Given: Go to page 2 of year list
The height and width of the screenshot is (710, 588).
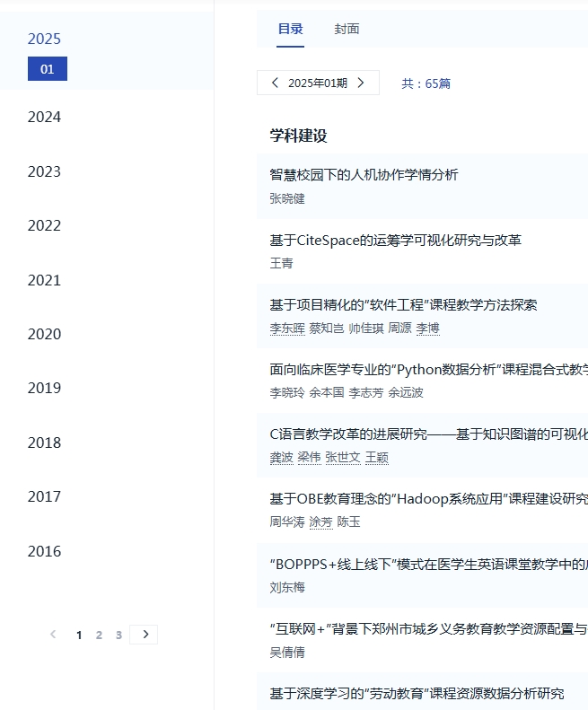Looking at the screenshot, I should pos(99,635).
